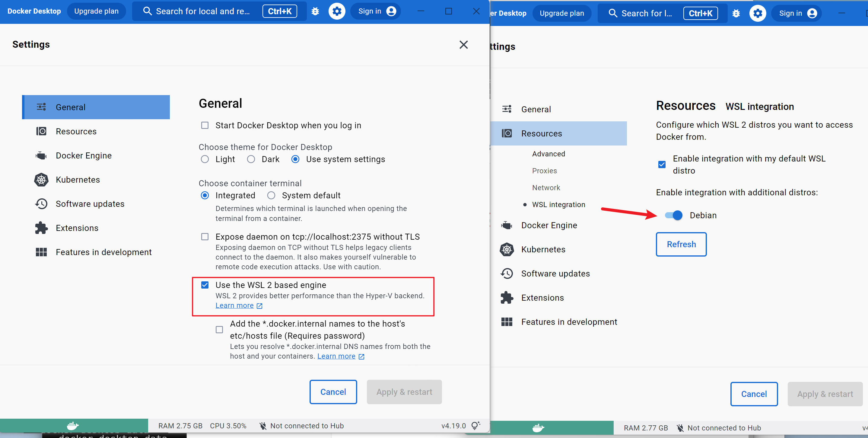Uncheck Use the WSL 2 based engine
Screen dimensions: 868x438
pyautogui.click(x=205, y=285)
